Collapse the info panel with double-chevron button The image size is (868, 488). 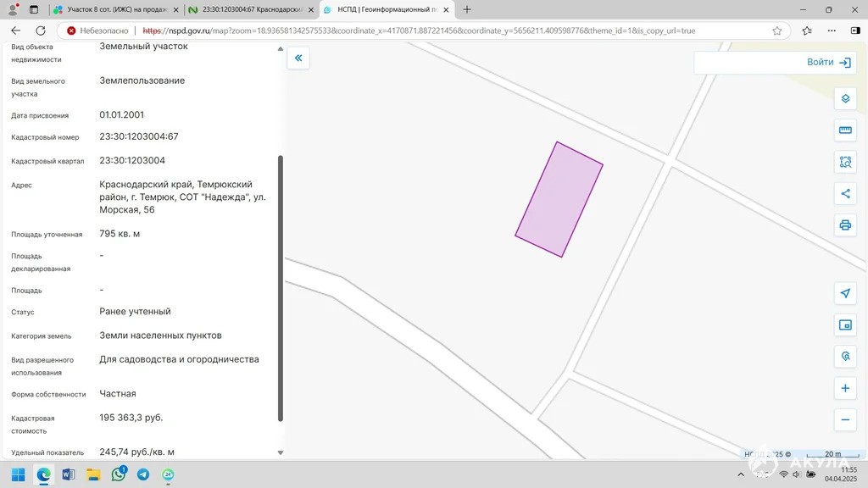click(298, 58)
